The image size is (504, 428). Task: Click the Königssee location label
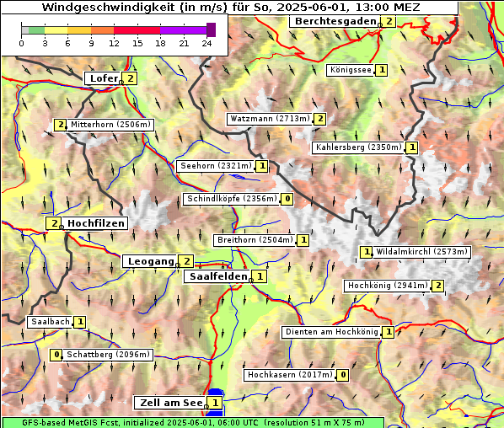click(x=351, y=70)
